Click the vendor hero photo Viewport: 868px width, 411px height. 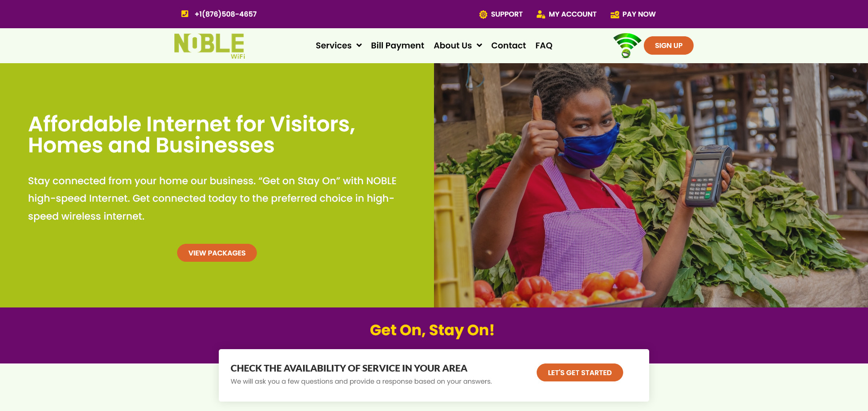651,185
